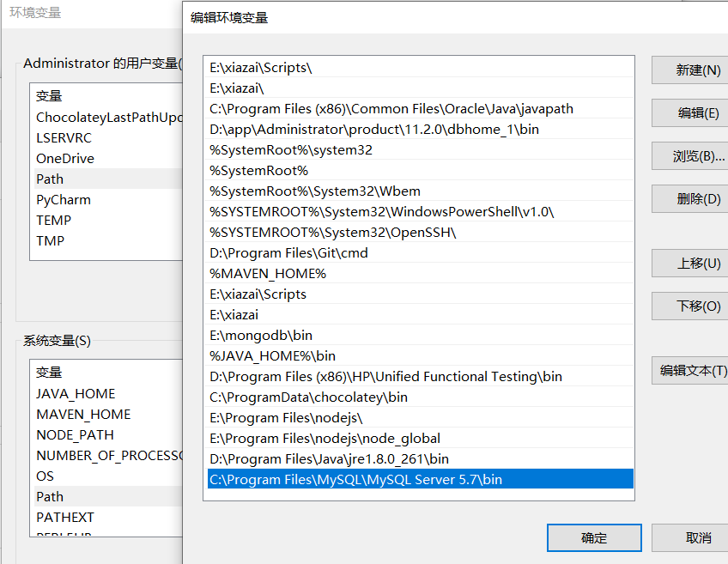Select the E:\mongodb\bin path entry
This screenshot has width=728, height=564.
(x=261, y=336)
